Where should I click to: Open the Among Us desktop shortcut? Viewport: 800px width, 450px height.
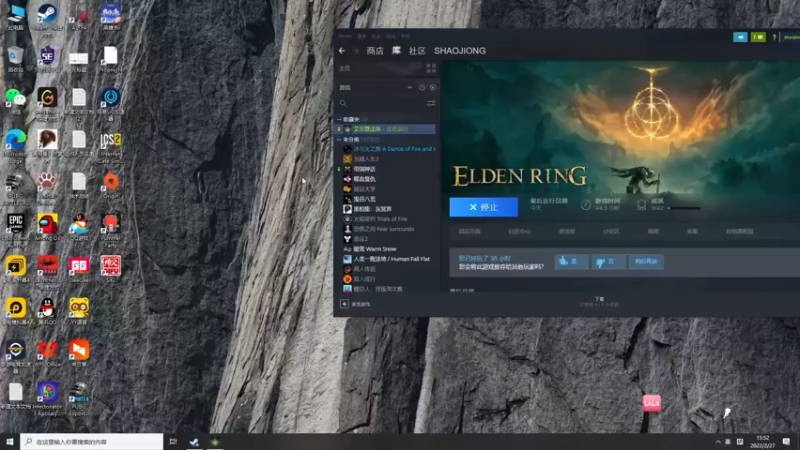47,227
